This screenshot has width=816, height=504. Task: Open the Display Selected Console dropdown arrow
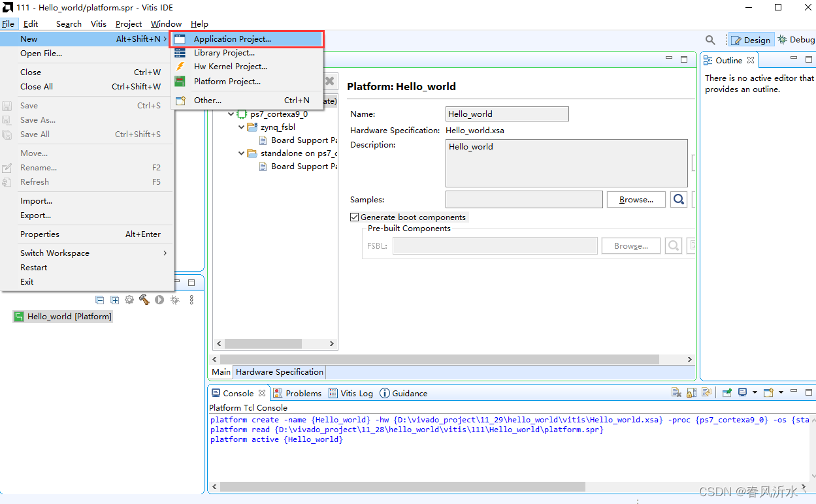[x=755, y=393]
